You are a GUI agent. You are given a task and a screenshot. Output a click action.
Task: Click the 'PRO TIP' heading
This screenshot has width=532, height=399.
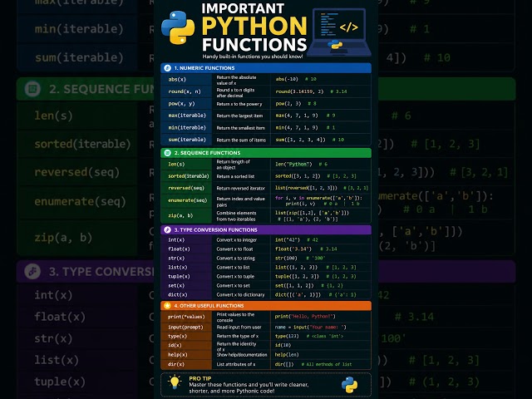coord(200,379)
